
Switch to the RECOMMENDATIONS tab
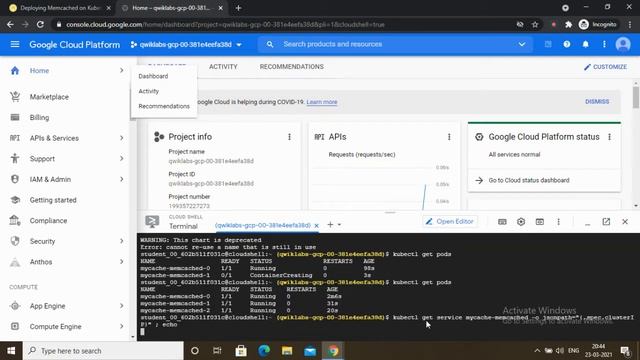coord(291,67)
